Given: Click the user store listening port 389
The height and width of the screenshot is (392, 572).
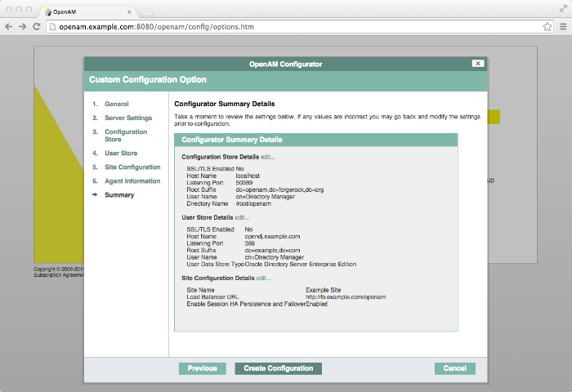Looking at the screenshot, I should tap(250, 243).
